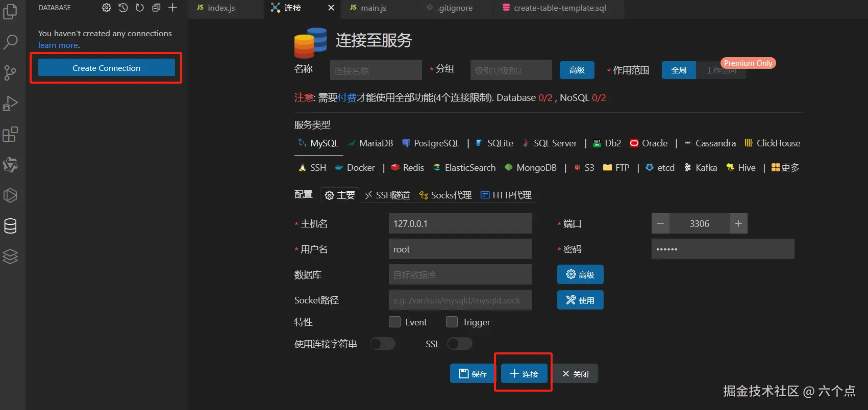Image resolution: width=868 pixels, height=410 pixels.
Task: Increase port number with plus button
Action: [x=738, y=223]
